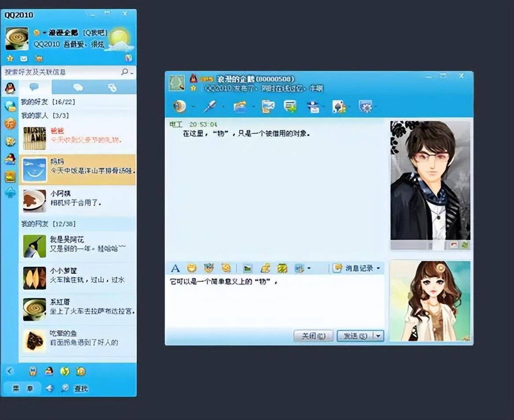Click the microphone voice chat icon
The width and height of the screenshot is (514, 420).
click(209, 107)
